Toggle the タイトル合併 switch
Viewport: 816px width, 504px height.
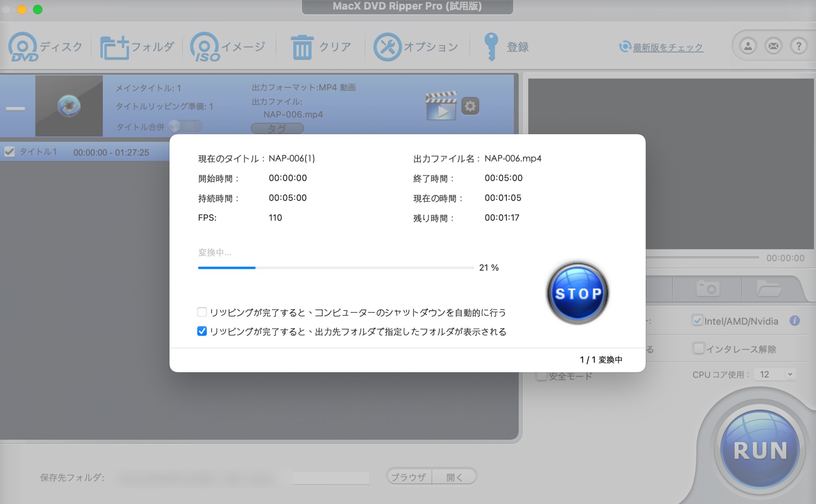click(x=185, y=127)
